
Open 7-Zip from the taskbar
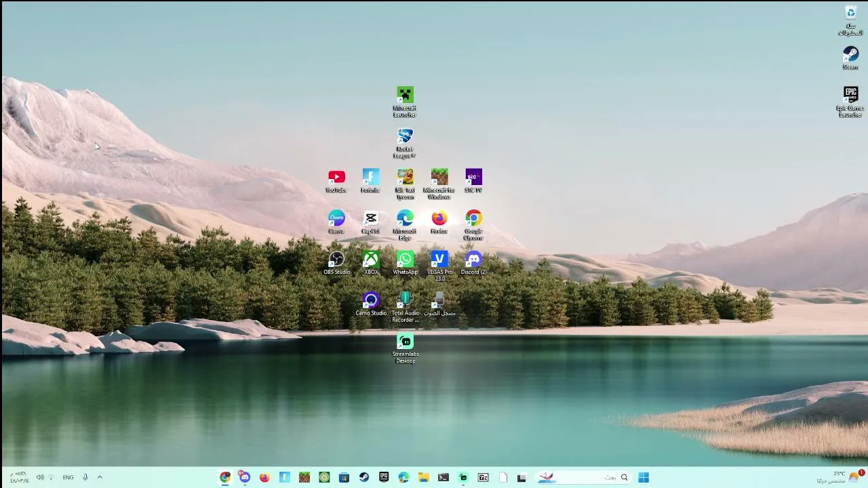pyautogui.click(x=484, y=478)
